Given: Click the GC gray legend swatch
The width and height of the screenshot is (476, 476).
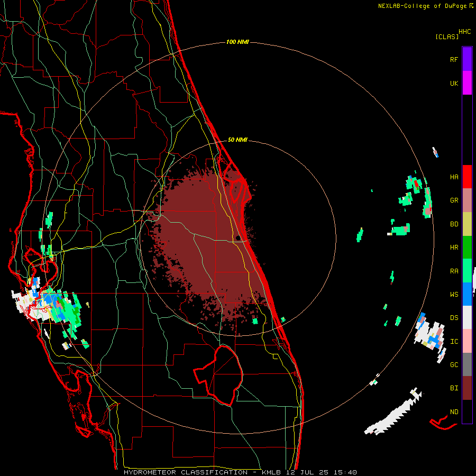Looking at the screenshot, I should (x=467, y=364).
